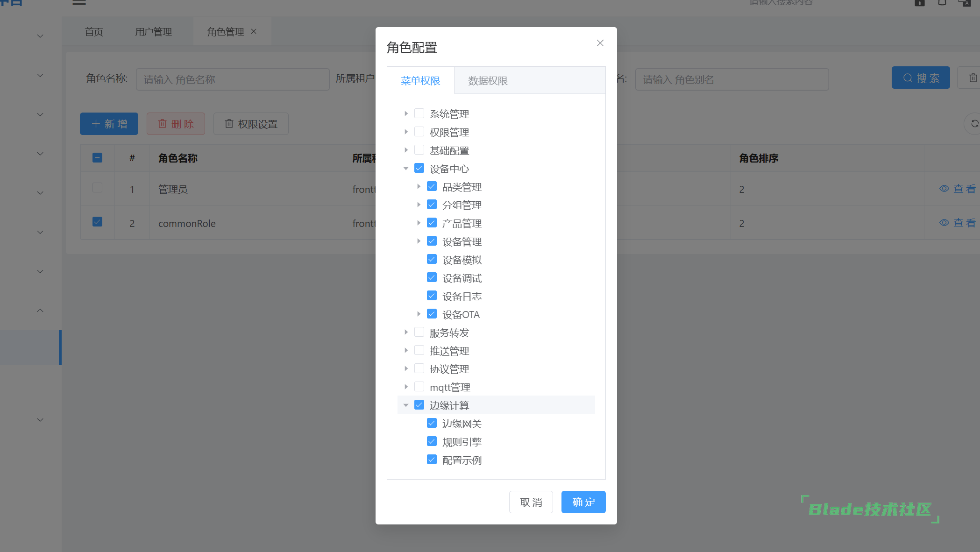Click the eye 查看 icon for 管理员 row
Viewport: 980px width, 552px height.
click(944, 189)
